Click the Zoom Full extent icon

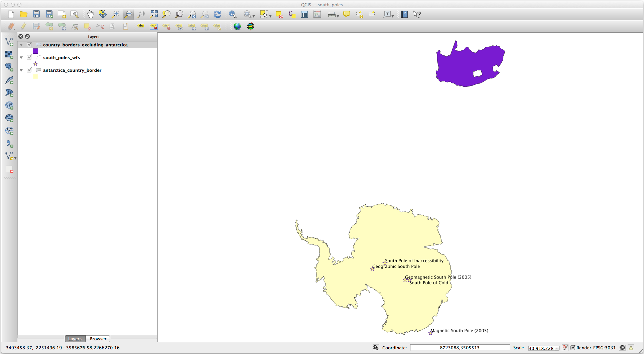pyautogui.click(x=154, y=14)
